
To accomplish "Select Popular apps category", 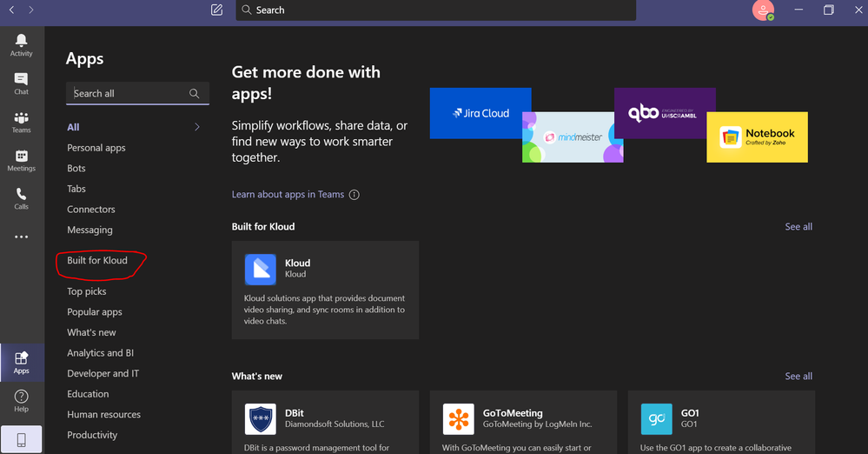I will 95,312.
